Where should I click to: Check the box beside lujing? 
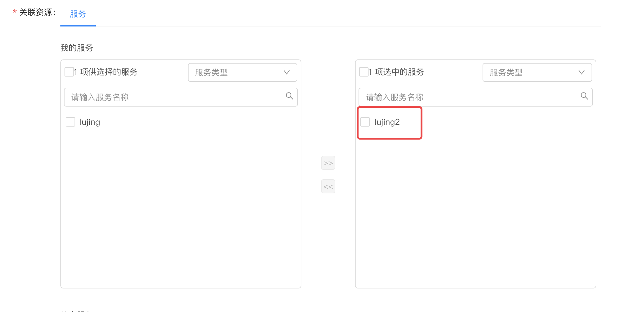(70, 122)
